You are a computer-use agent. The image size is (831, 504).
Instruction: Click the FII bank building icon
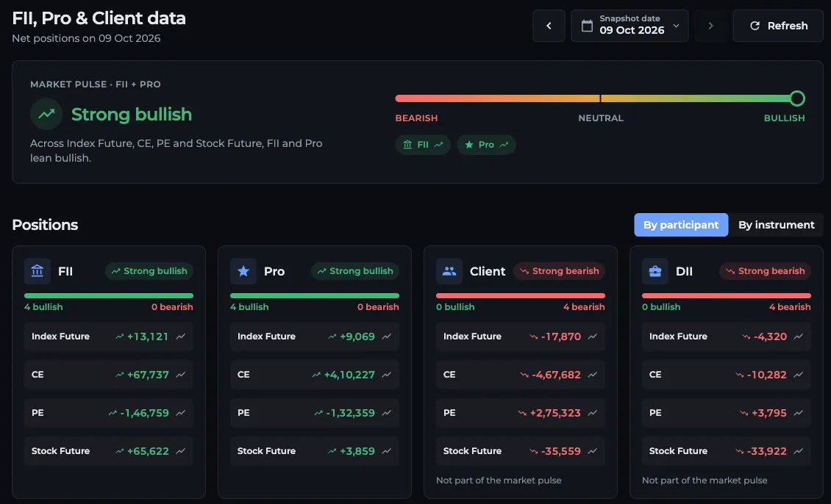37,271
